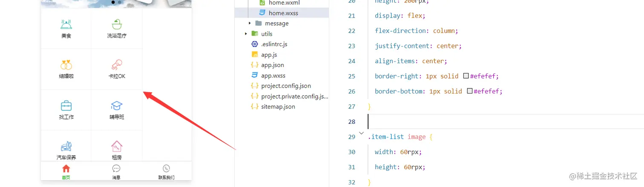The image size is (644, 187).
Task: Click the 'justify-content: center;' line
Action: [x=418, y=46]
